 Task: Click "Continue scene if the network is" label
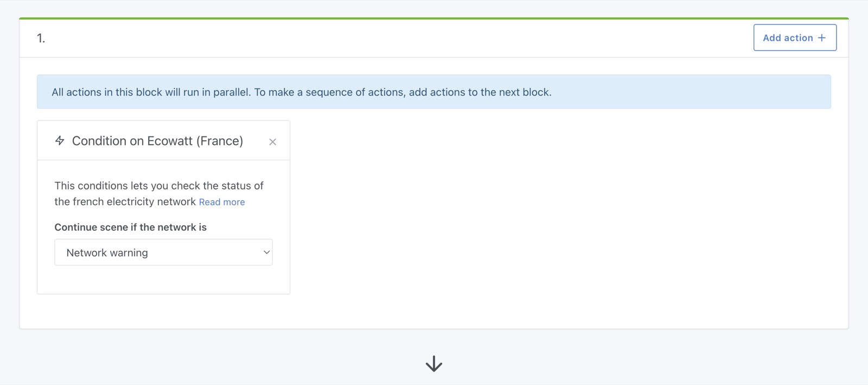click(x=130, y=228)
